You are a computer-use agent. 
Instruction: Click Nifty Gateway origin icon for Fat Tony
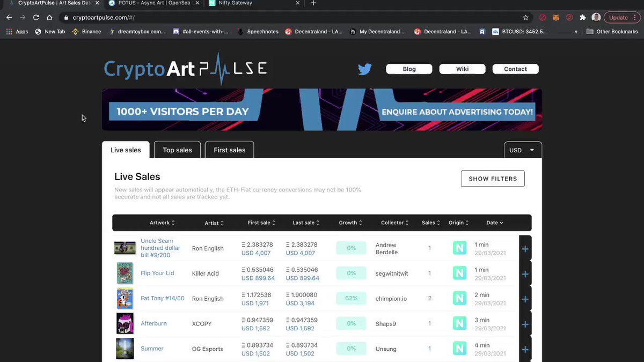pos(459,299)
